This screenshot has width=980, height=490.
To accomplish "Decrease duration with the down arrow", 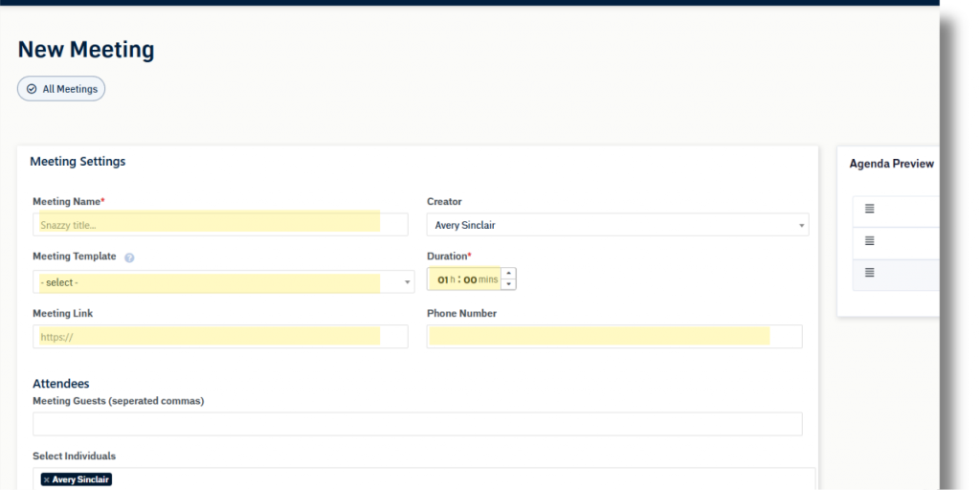I will (x=509, y=284).
